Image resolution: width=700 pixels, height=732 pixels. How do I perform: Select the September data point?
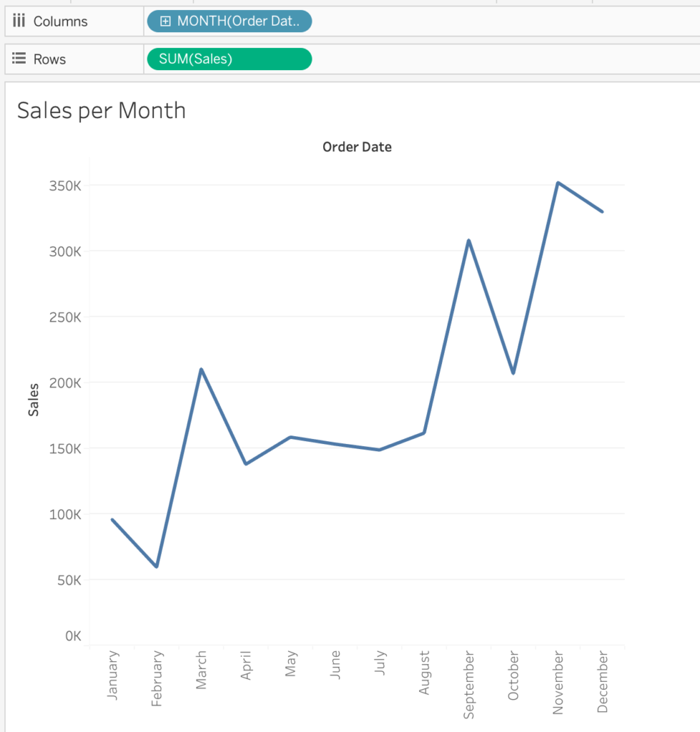click(x=468, y=240)
